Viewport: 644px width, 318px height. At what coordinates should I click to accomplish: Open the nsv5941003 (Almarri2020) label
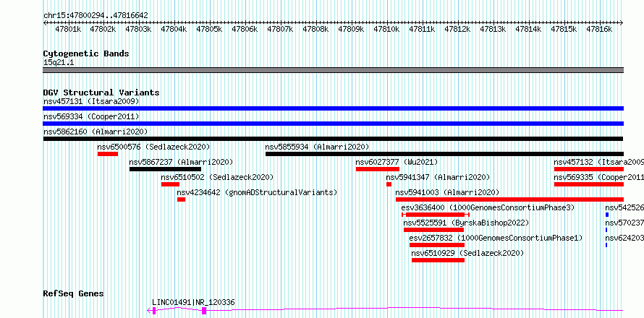click(x=447, y=192)
